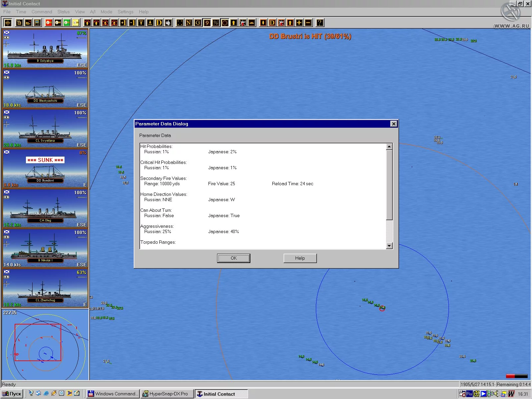Confirm the Parameter Data dialog with OK
The height and width of the screenshot is (399, 532).
coord(233,258)
